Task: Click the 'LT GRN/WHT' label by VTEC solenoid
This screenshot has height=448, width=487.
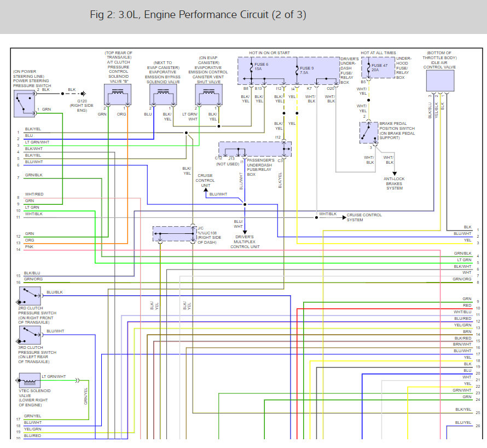Action: [54, 376]
